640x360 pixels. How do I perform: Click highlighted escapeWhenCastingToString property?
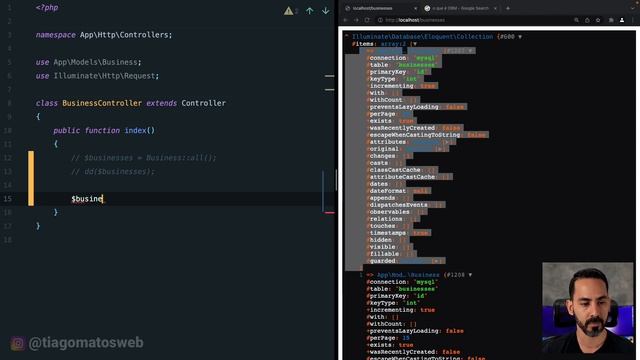coord(427,135)
